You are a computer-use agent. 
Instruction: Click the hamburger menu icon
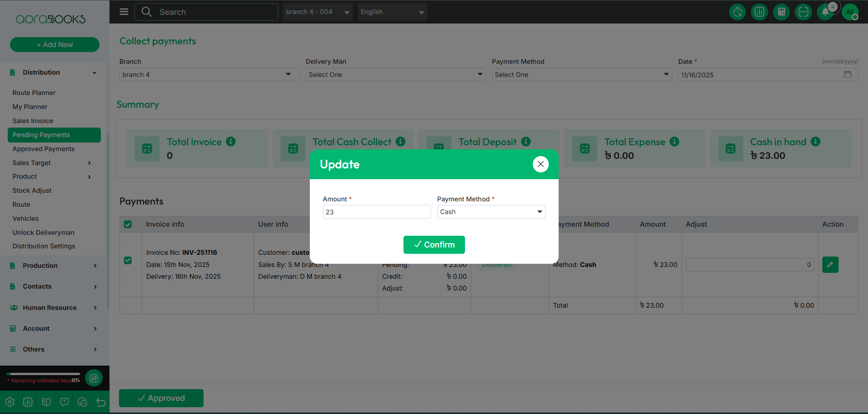[x=124, y=12]
